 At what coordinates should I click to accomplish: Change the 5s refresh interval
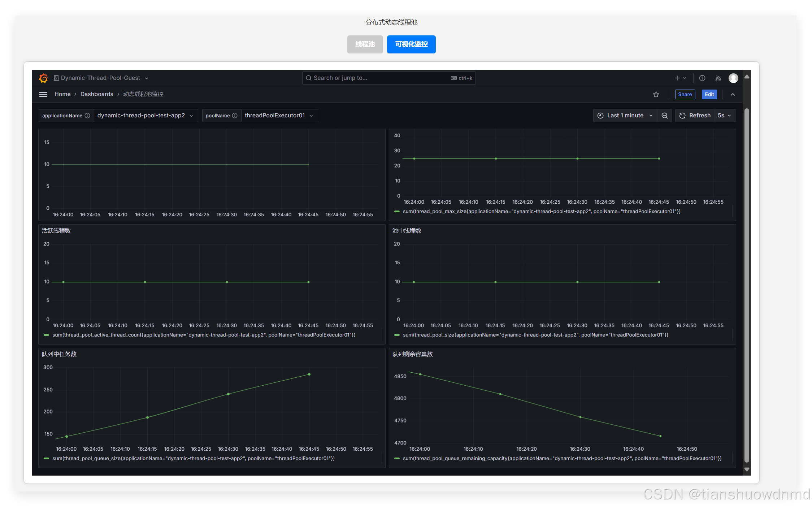coord(724,116)
